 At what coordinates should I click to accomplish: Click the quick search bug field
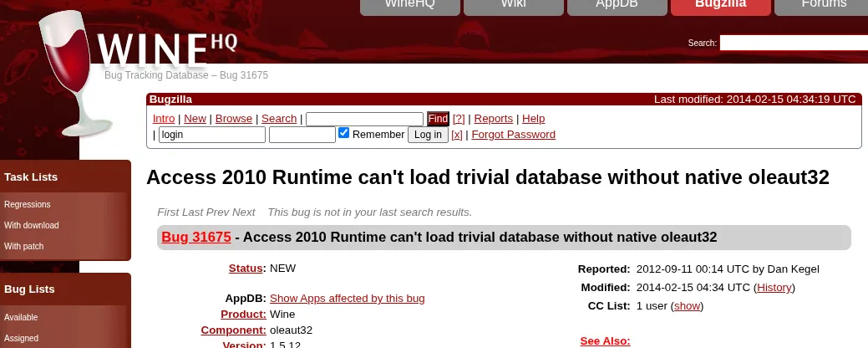click(364, 119)
